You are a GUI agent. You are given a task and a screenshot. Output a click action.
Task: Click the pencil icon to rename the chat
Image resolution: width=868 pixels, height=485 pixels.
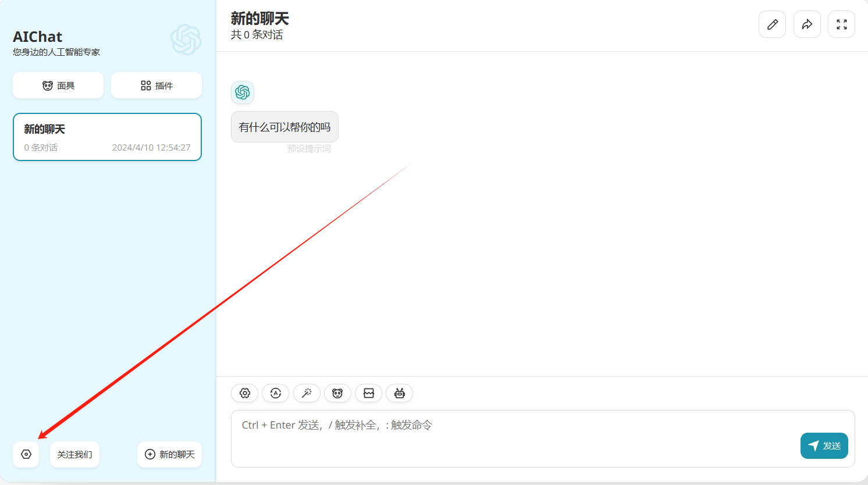[x=772, y=24]
